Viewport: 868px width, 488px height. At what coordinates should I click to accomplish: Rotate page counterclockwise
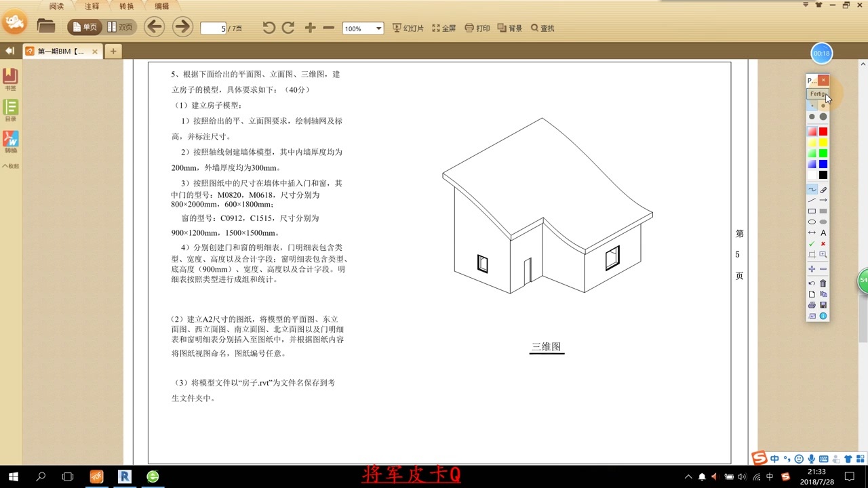point(269,28)
